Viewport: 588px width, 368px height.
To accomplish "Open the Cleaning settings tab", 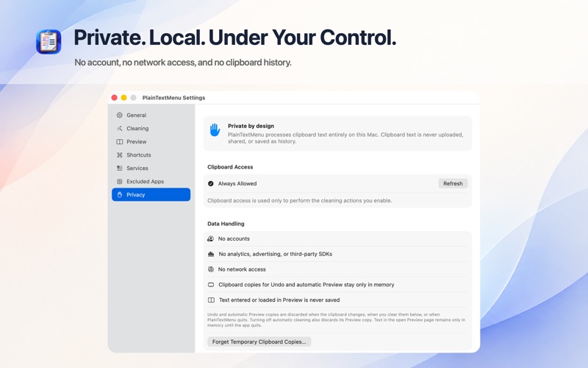I will [151, 128].
